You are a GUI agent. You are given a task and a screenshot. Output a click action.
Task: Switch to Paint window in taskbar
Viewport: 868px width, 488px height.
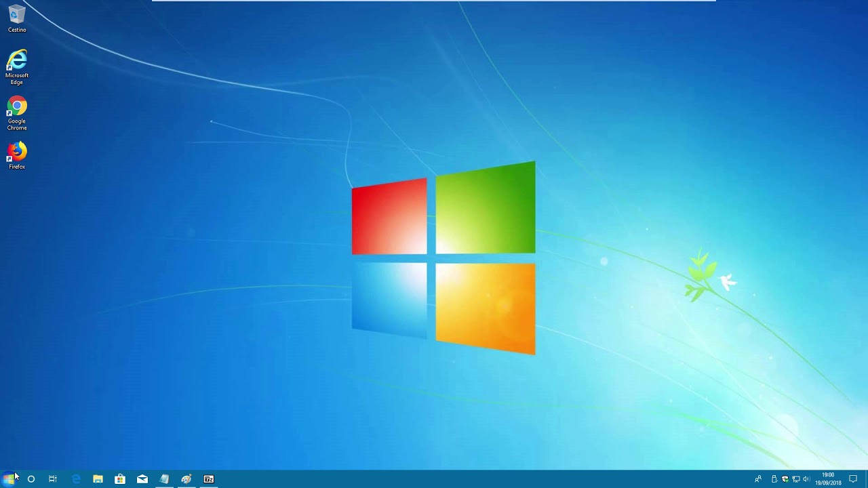coord(186,479)
